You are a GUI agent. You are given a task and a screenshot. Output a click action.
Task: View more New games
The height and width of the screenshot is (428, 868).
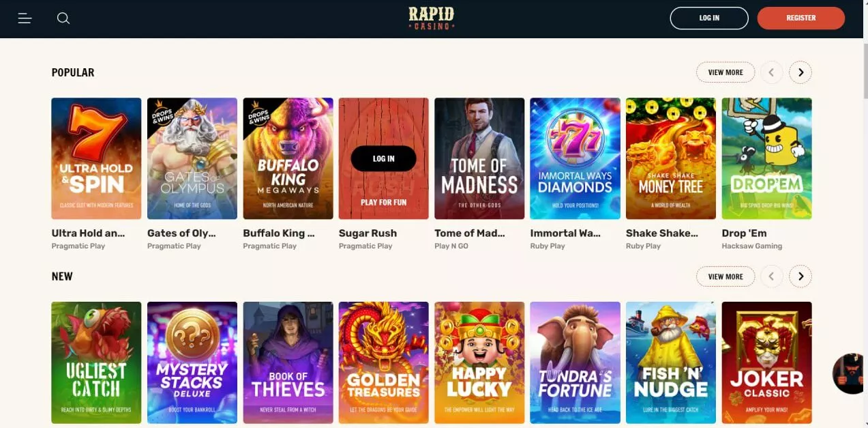pos(725,276)
